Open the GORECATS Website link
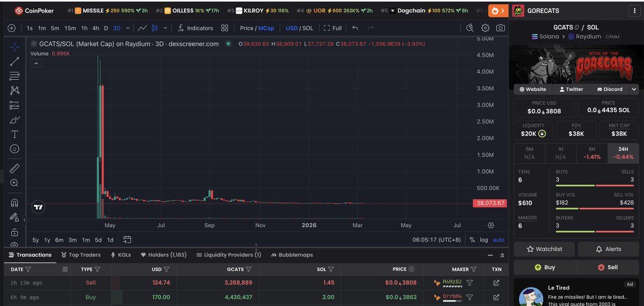This screenshot has height=306, width=644. [x=533, y=89]
